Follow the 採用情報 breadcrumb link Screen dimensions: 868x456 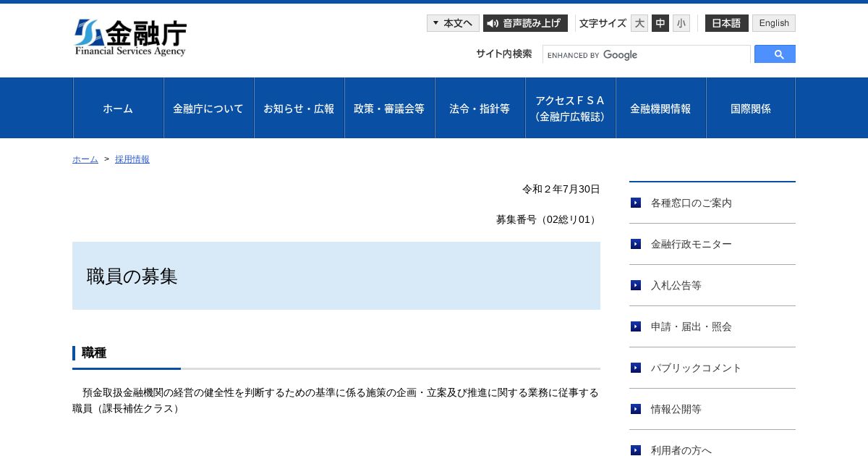point(132,159)
